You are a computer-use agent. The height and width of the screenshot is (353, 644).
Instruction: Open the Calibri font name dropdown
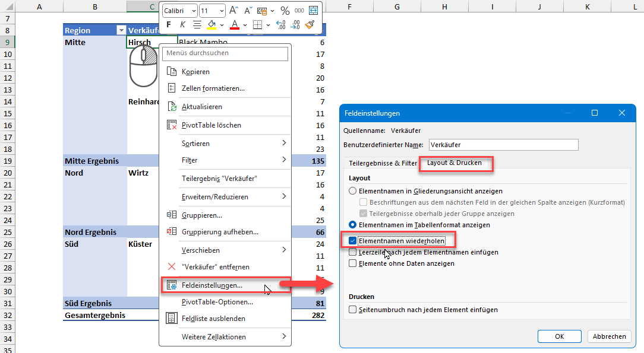[x=193, y=11]
